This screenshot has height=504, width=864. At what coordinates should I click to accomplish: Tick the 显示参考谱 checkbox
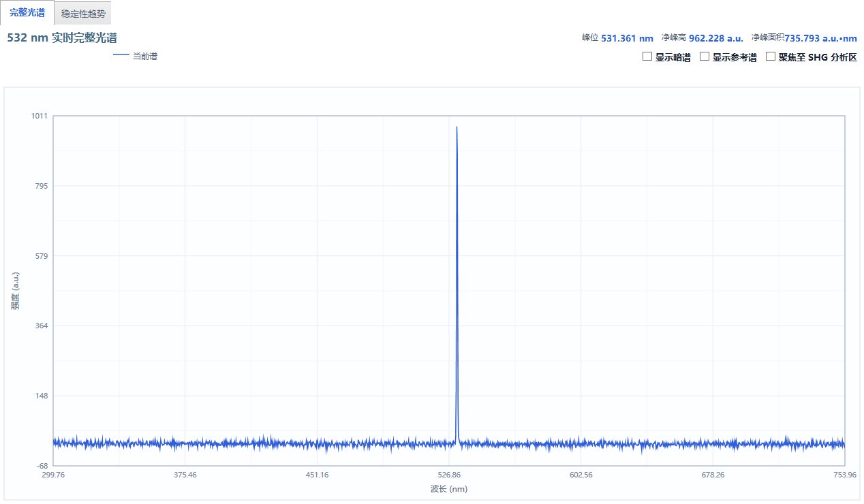tap(705, 57)
